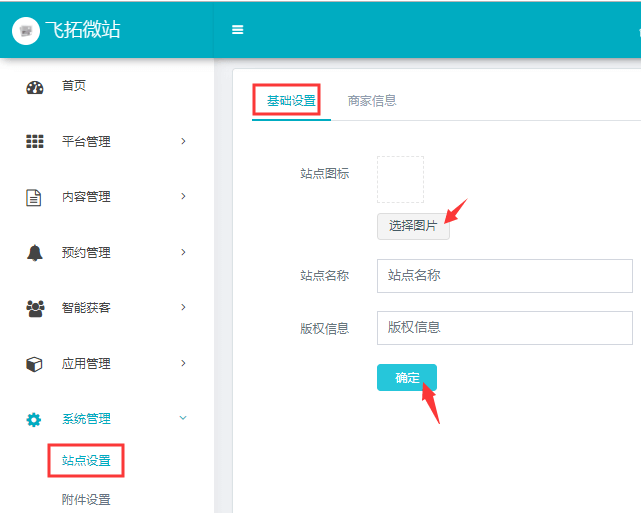The image size is (641, 513).
Task: Open the 平台管理 menu label
Action: [x=86, y=142]
